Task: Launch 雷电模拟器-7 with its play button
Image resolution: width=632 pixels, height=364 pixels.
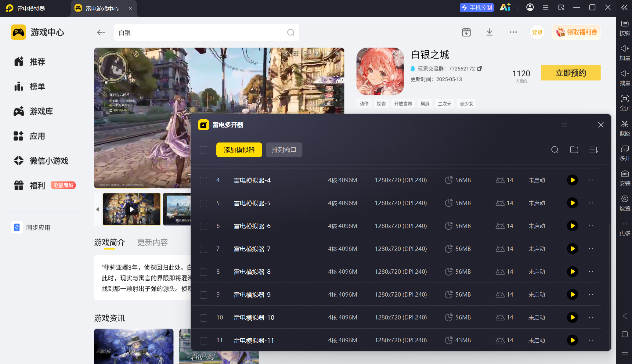Action: 572,249
